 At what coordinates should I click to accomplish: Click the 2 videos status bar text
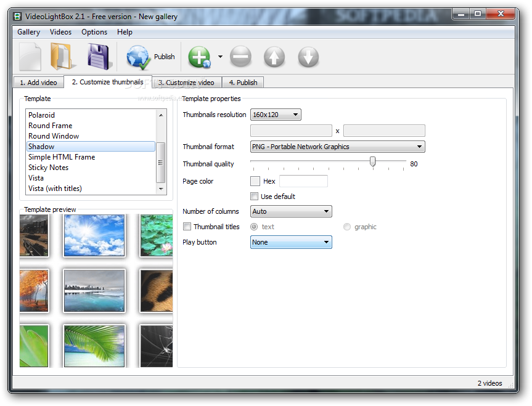(x=489, y=383)
